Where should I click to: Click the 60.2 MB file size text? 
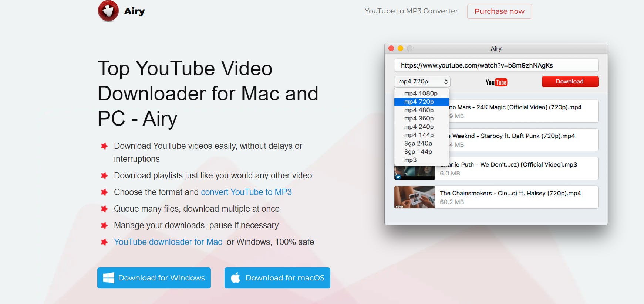click(x=452, y=202)
